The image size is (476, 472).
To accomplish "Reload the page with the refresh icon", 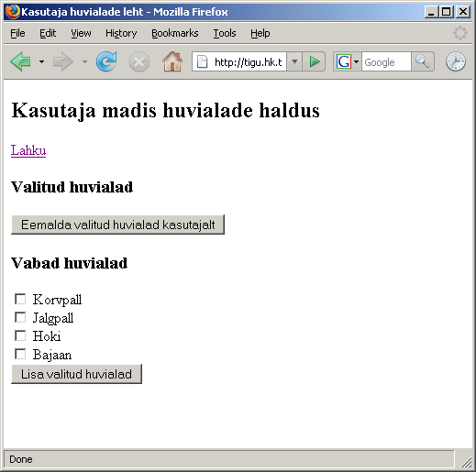I will 106,61.
